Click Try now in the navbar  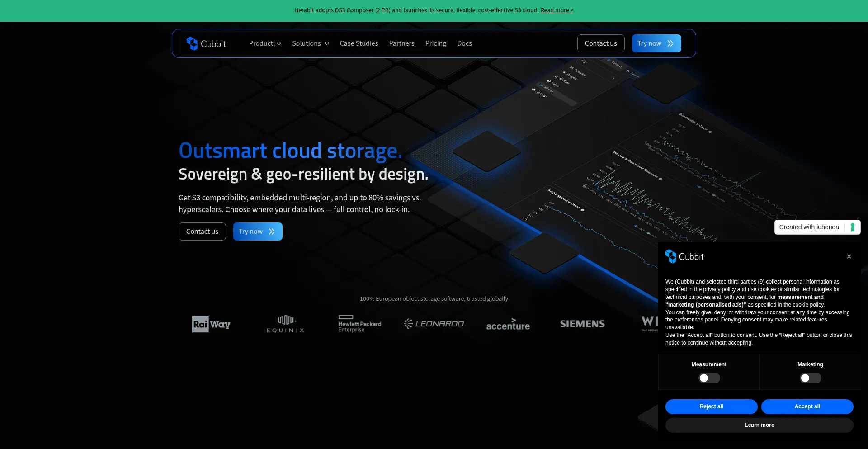tap(656, 43)
